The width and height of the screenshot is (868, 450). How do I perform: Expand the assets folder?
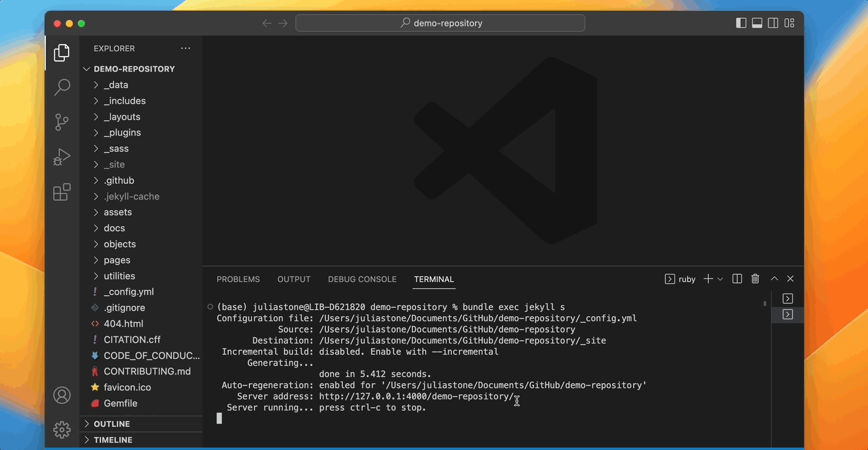tap(118, 212)
